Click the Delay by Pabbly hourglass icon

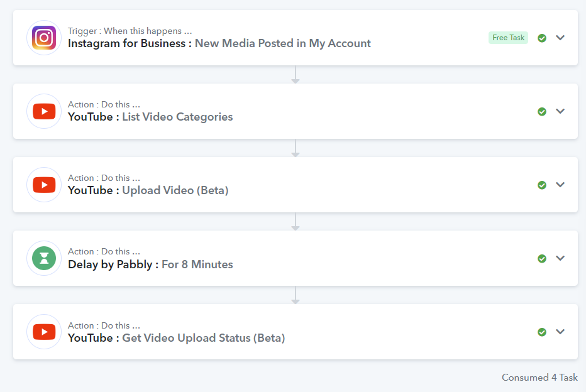click(x=44, y=258)
